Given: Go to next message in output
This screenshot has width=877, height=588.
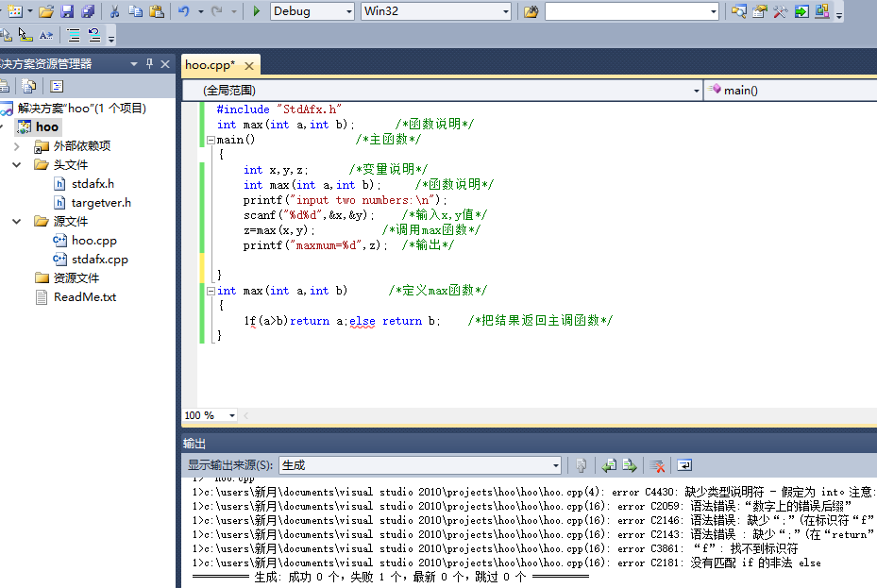Looking at the screenshot, I should click(630, 465).
